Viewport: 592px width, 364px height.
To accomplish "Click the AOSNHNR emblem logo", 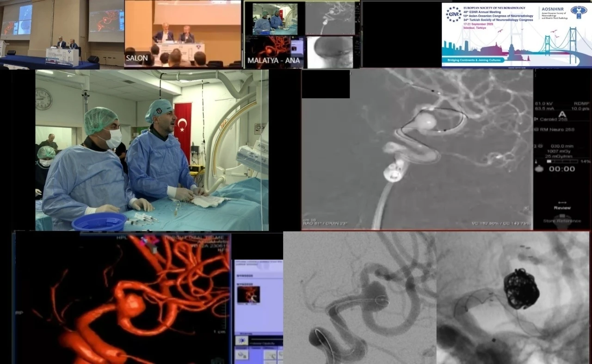I will [x=578, y=12].
